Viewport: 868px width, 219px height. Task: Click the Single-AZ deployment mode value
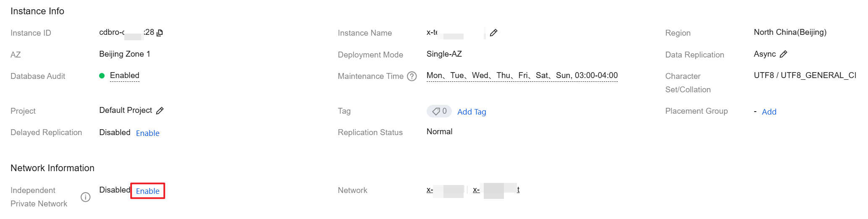click(444, 54)
